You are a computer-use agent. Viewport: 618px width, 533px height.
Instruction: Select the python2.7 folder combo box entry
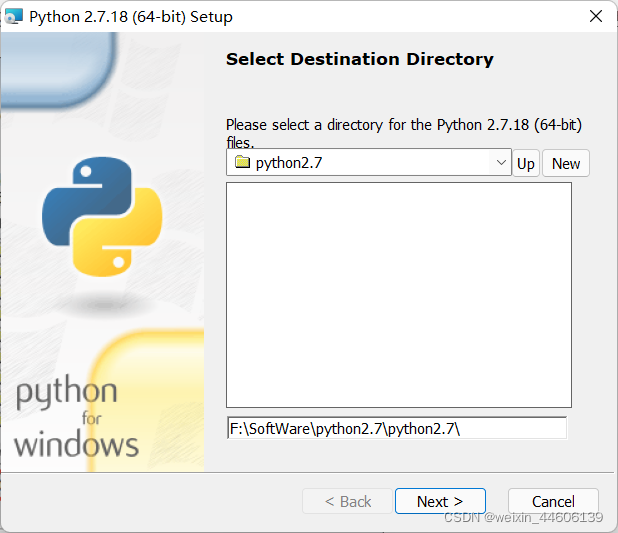(x=369, y=162)
